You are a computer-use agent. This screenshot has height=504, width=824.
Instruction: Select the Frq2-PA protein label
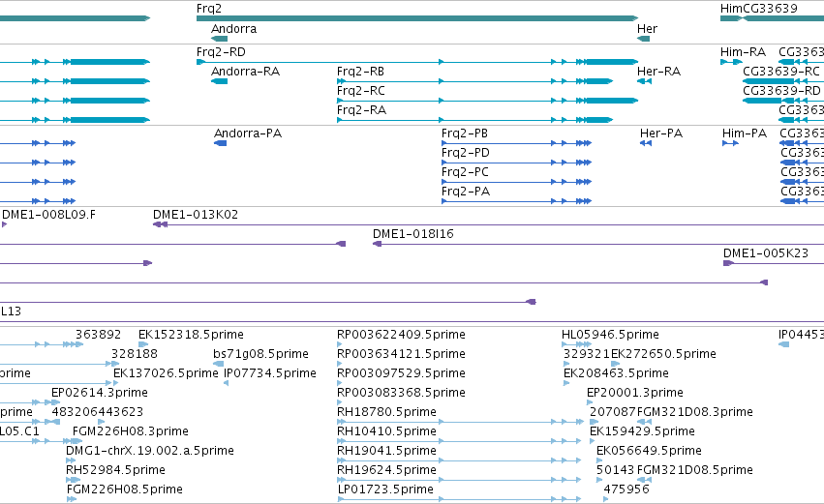pos(466,192)
